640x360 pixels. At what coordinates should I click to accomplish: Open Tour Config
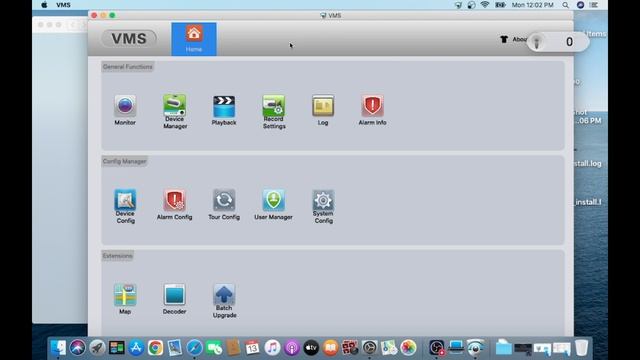pyautogui.click(x=224, y=205)
